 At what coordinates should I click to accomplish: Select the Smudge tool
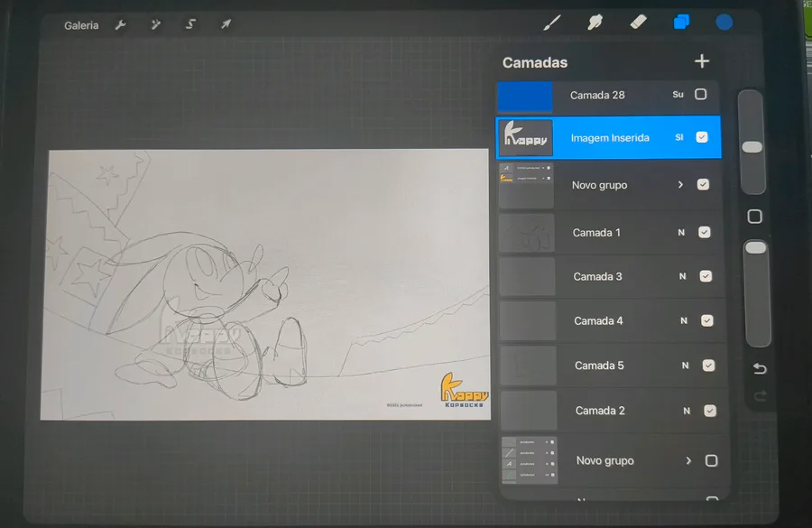click(x=595, y=22)
